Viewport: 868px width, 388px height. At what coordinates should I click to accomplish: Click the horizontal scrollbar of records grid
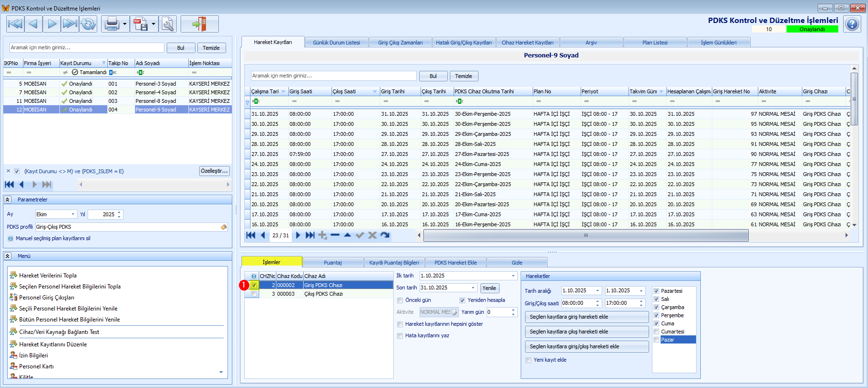[585, 235]
